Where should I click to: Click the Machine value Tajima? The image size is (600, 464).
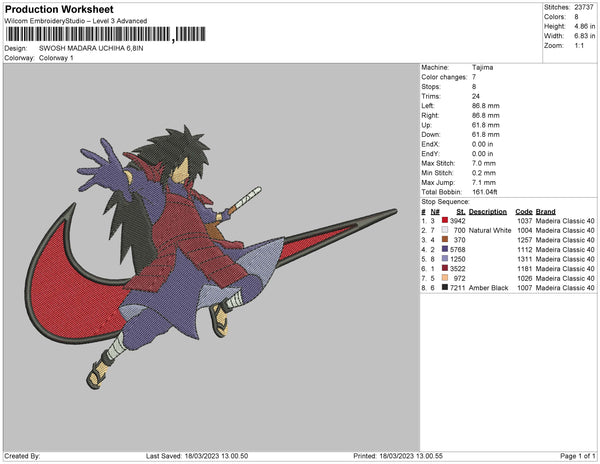(x=483, y=67)
